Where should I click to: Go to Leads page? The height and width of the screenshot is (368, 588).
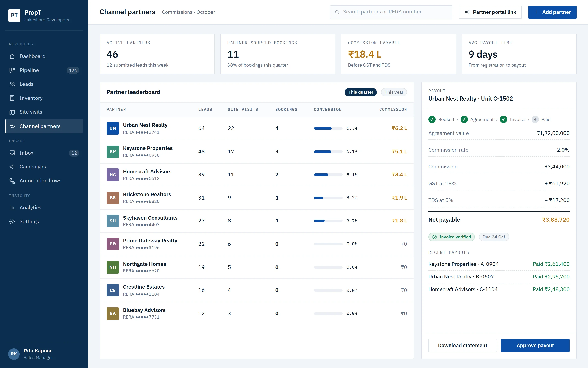(x=44, y=84)
